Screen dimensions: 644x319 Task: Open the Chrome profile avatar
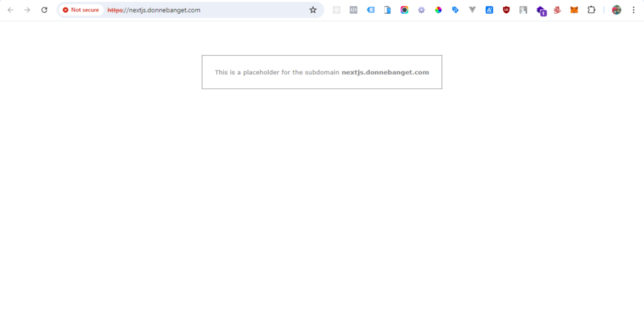[x=616, y=10]
